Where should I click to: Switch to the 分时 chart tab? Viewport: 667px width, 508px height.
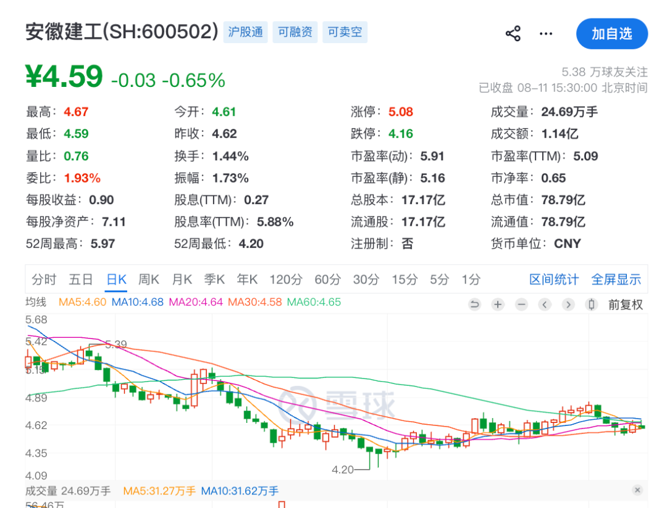coord(44,280)
